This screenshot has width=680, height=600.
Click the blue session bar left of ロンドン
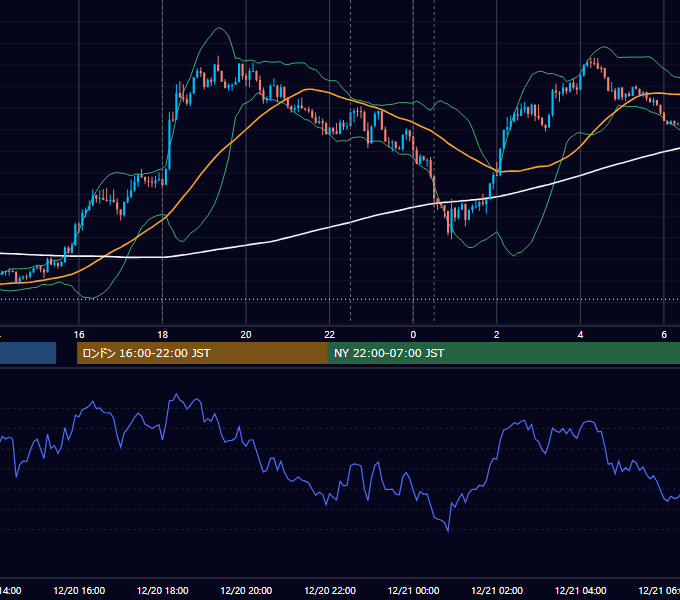[28, 353]
